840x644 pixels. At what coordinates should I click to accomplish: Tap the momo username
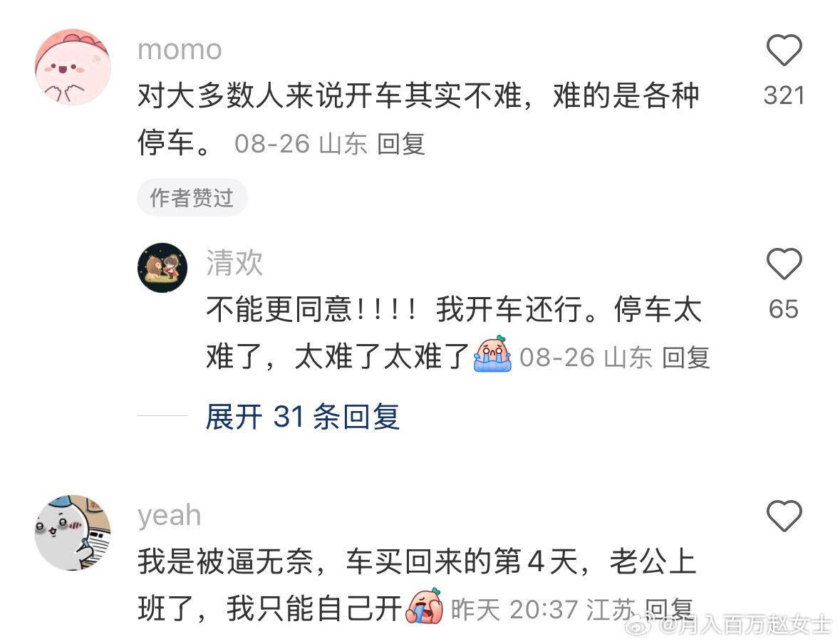click(180, 50)
